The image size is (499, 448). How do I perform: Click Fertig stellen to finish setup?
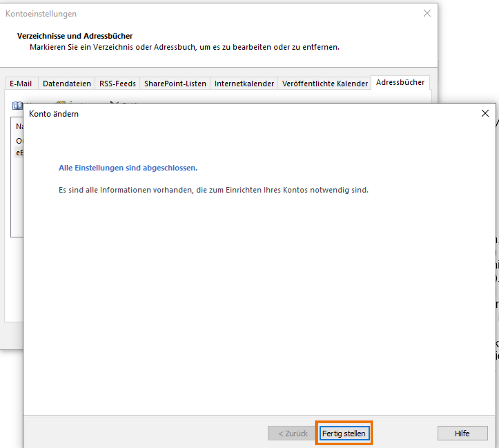[344, 433]
